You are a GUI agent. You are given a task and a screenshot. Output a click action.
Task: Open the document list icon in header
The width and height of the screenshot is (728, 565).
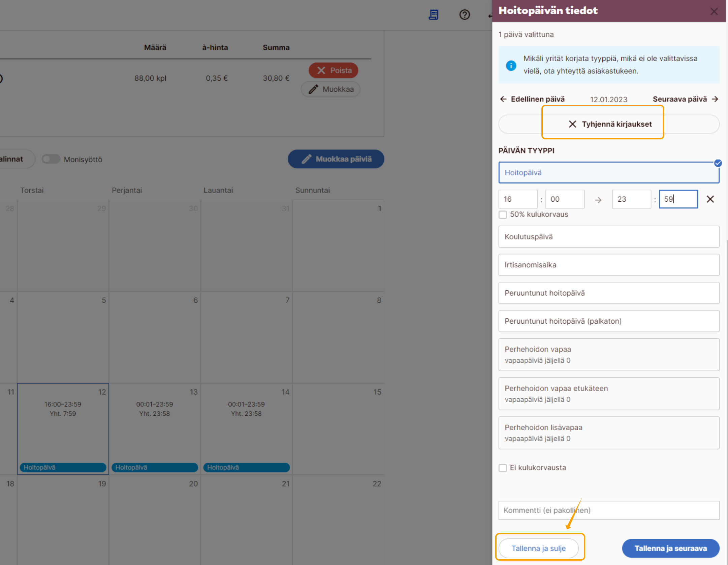pos(433,15)
